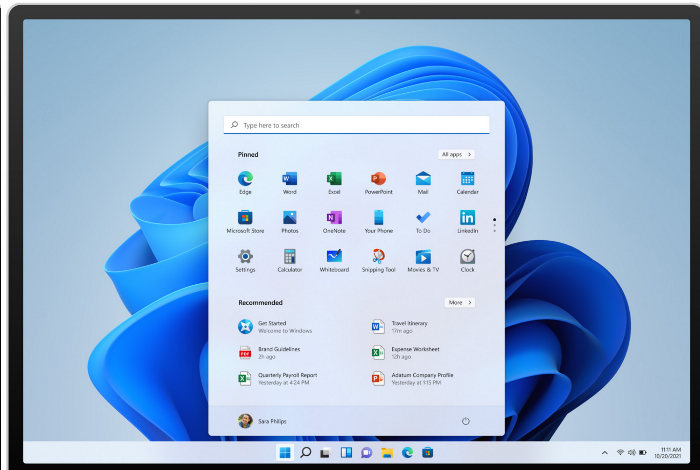The height and width of the screenshot is (470, 700).
Task: Open OneNote from pinned apps
Action: click(334, 221)
